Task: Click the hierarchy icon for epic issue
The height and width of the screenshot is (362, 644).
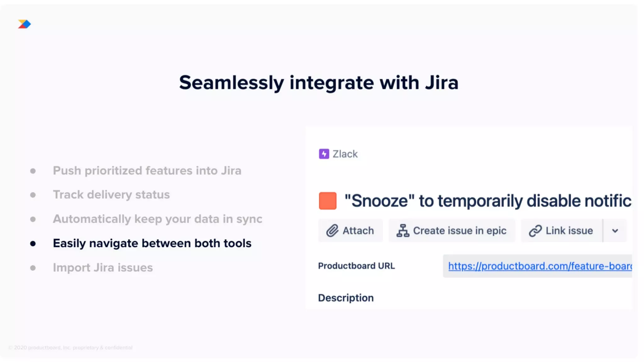Action: click(x=402, y=231)
